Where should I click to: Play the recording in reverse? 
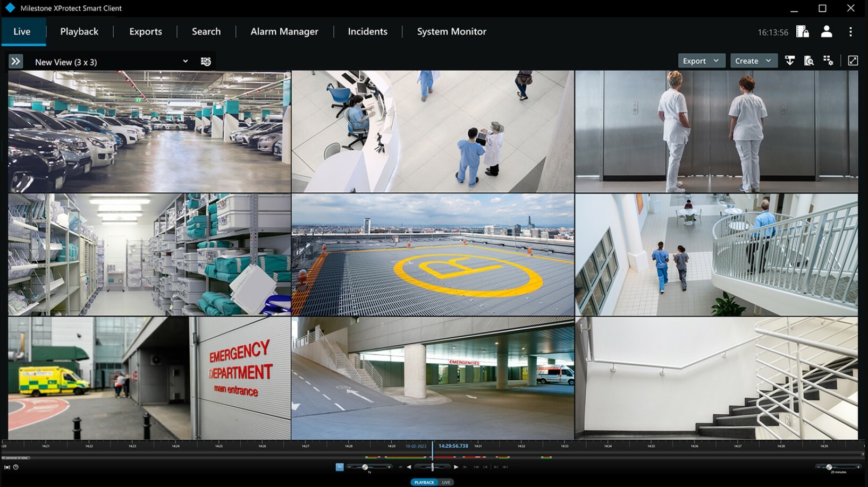[409, 467]
